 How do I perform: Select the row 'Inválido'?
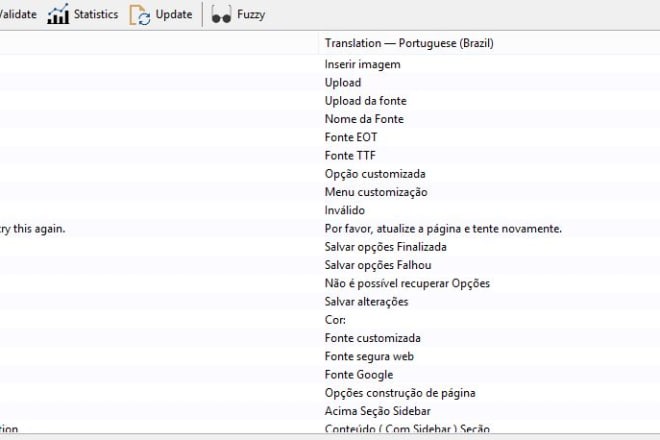344,210
